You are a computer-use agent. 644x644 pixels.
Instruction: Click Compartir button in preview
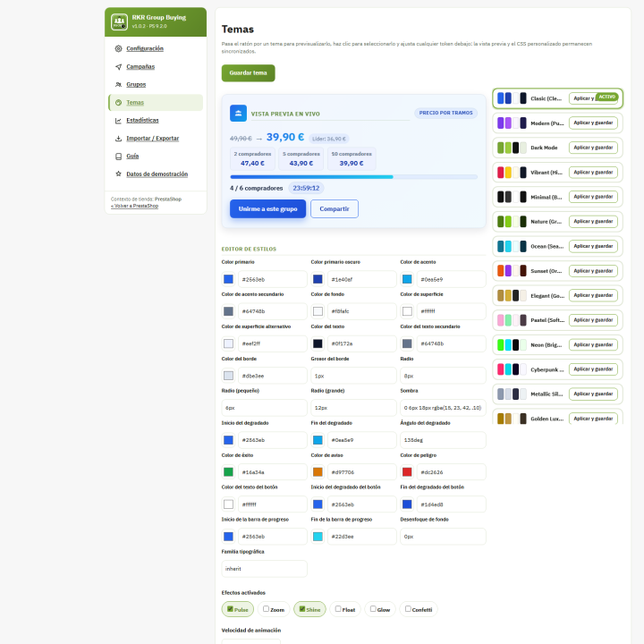(335, 208)
